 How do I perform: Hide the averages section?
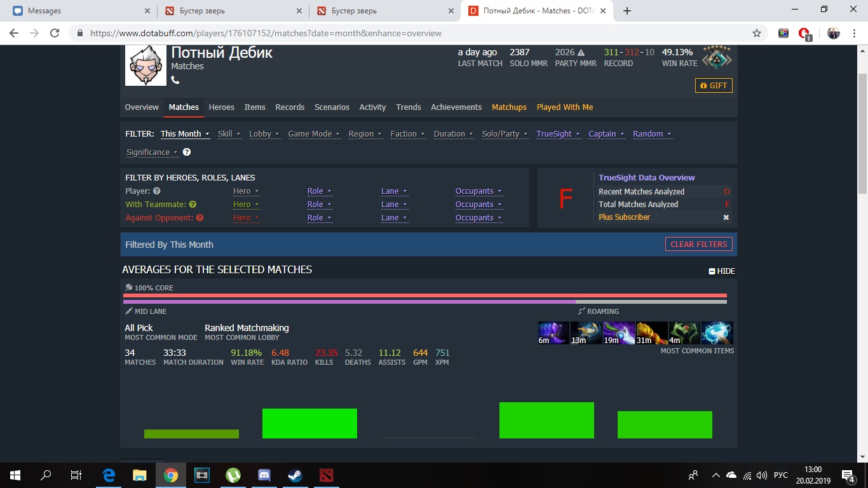722,271
